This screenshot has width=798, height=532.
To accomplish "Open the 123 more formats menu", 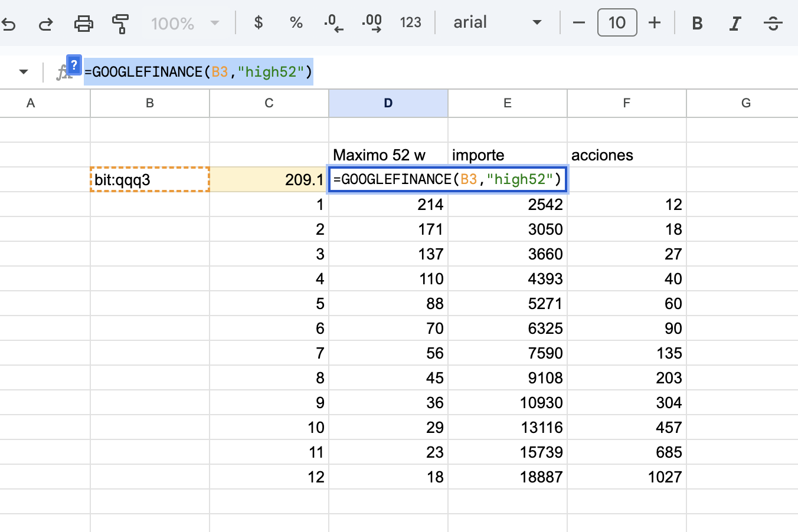I will tap(410, 22).
